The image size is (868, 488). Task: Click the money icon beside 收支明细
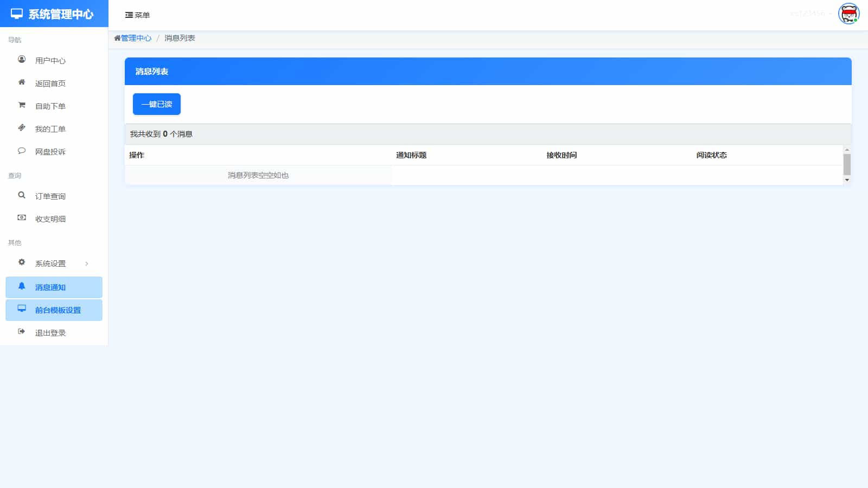pyautogui.click(x=22, y=218)
